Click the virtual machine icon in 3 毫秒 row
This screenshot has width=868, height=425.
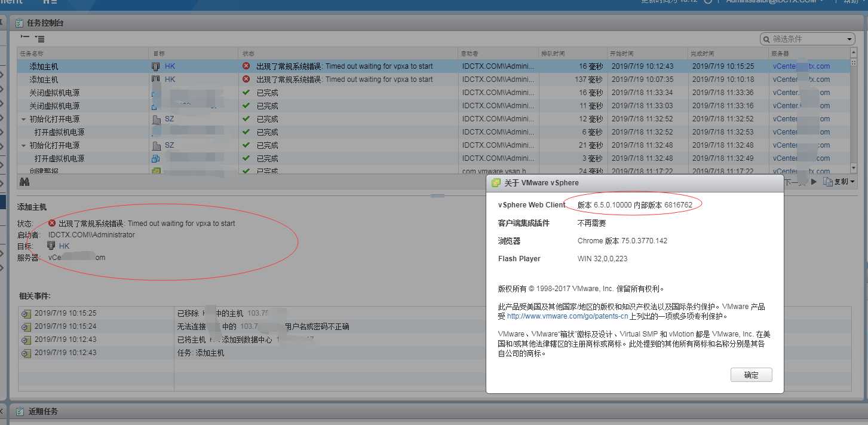pyautogui.click(x=156, y=158)
